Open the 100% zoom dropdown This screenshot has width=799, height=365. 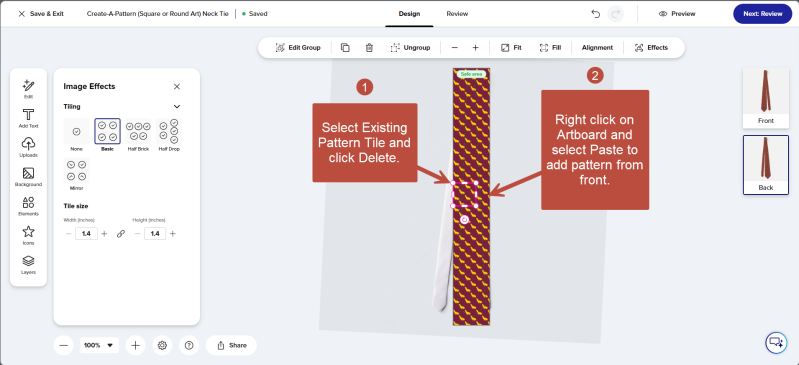coord(99,345)
